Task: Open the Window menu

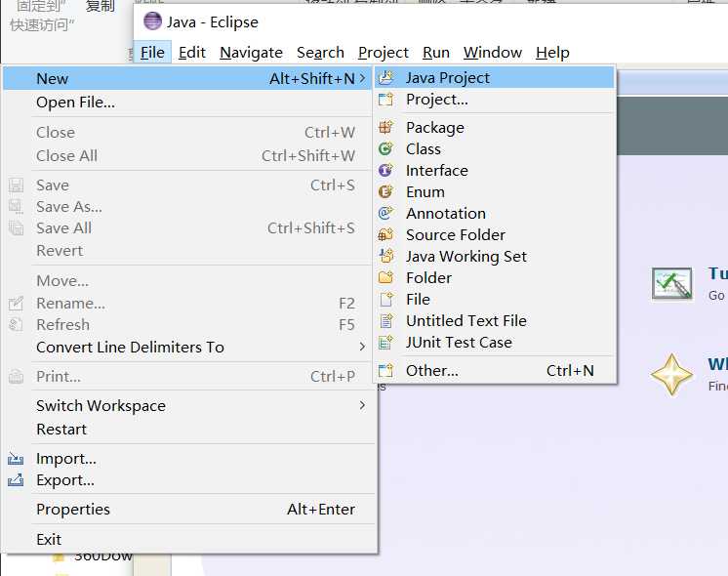Action: coord(493,53)
